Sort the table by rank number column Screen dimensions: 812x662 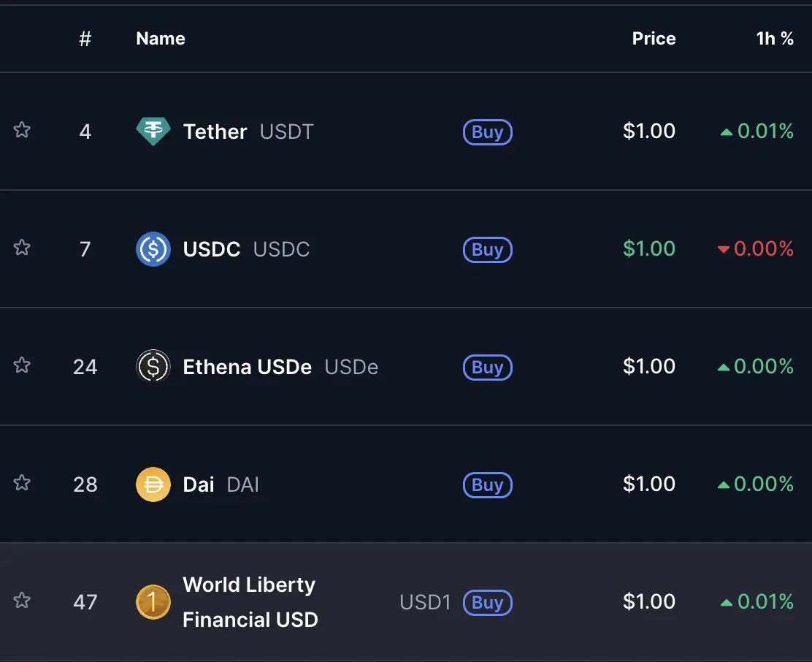[x=85, y=38]
